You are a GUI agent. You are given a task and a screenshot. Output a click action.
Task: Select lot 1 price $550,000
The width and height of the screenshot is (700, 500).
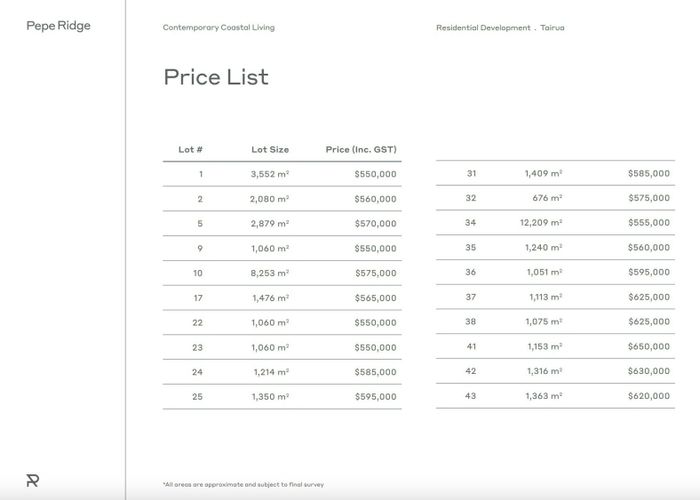375,174
